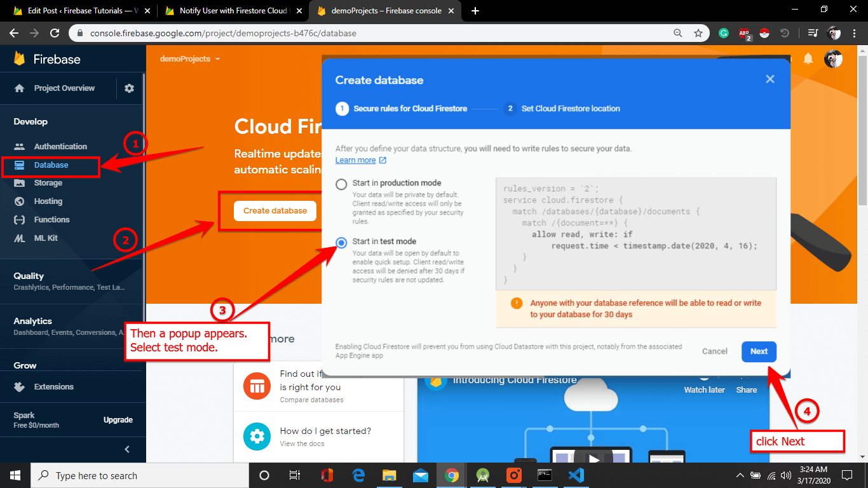The height and width of the screenshot is (488, 868).
Task: Open the Adblock Plus extension
Action: point(745,34)
